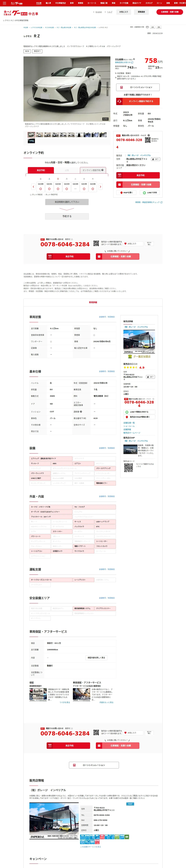The height and width of the screenshot is (868, 186).
Task: Click the 物件QRコード image
Action: 129,468
